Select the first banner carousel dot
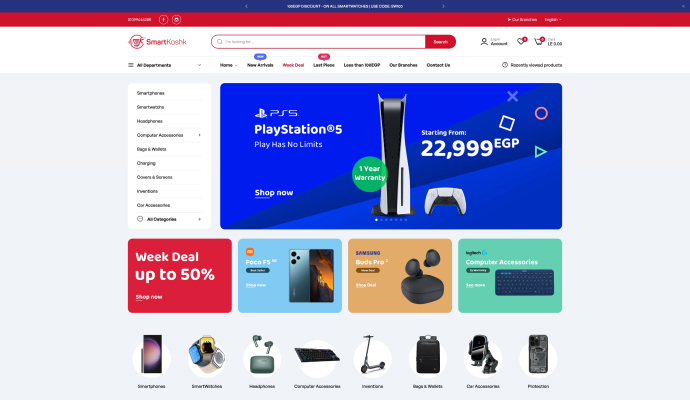Image resolution: width=690 pixels, height=400 pixels. [x=376, y=220]
